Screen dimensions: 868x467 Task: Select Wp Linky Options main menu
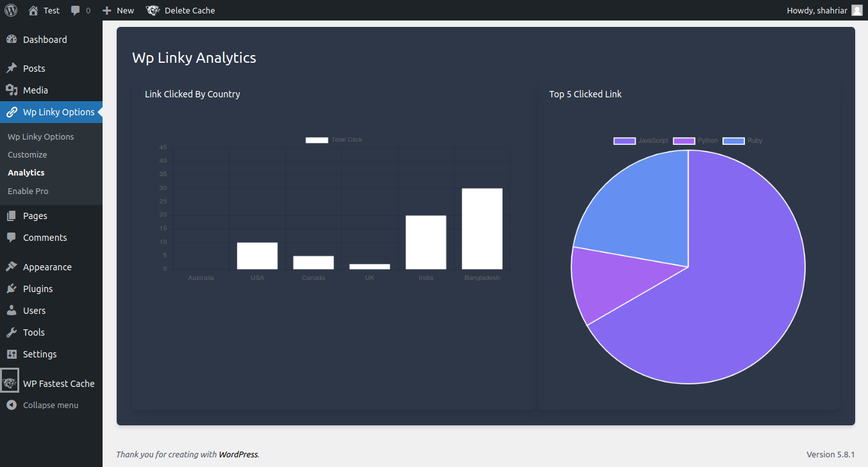coord(51,112)
